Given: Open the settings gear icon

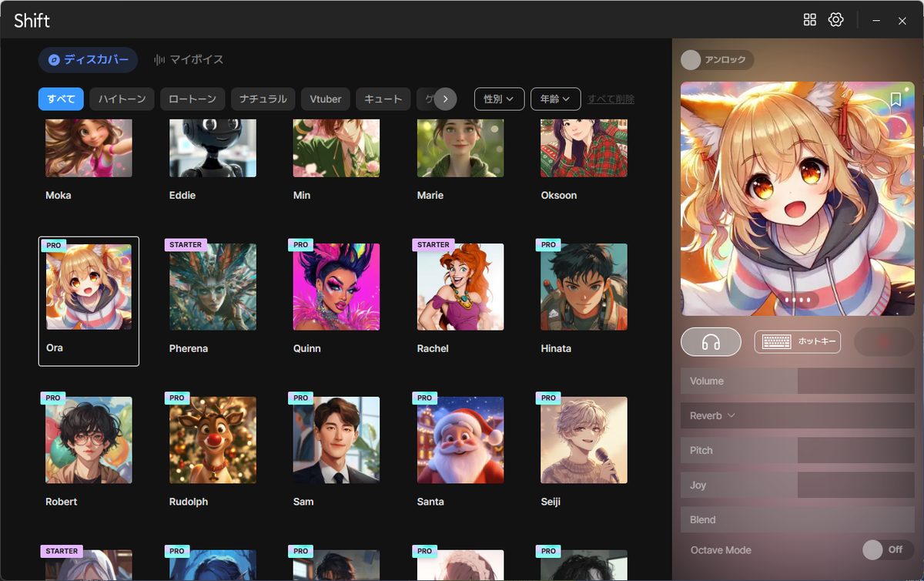Looking at the screenshot, I should point(836,20).
